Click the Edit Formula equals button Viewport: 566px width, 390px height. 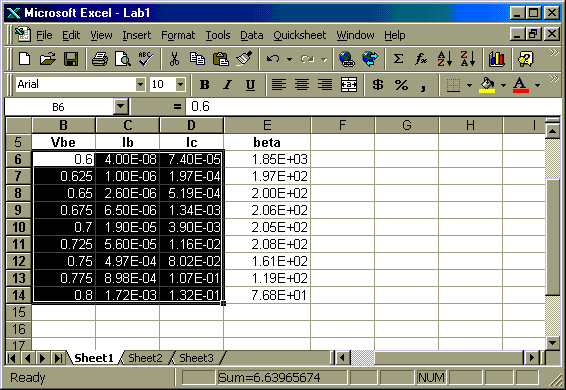coord(177,107)
